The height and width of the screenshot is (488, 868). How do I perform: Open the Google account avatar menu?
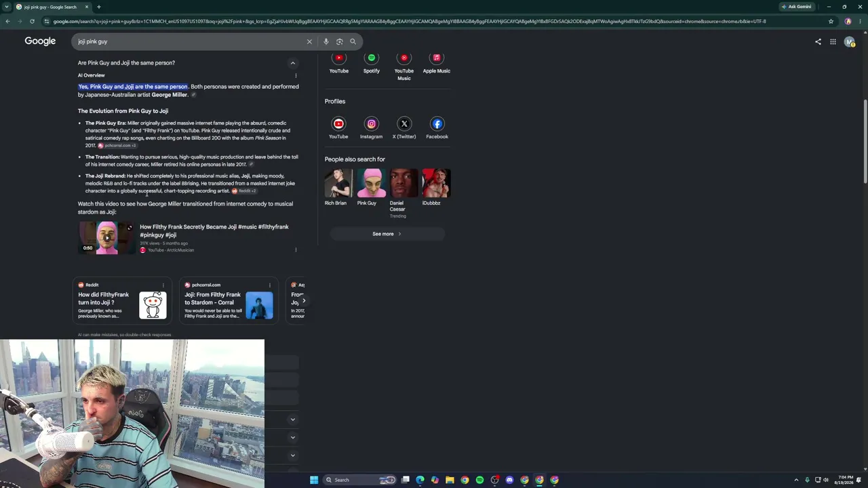click(849, 41)
